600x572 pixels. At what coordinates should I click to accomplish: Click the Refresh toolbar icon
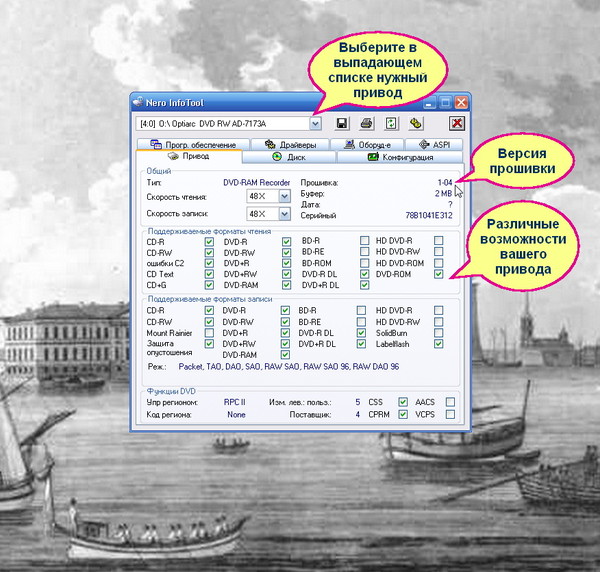(391, 123)
